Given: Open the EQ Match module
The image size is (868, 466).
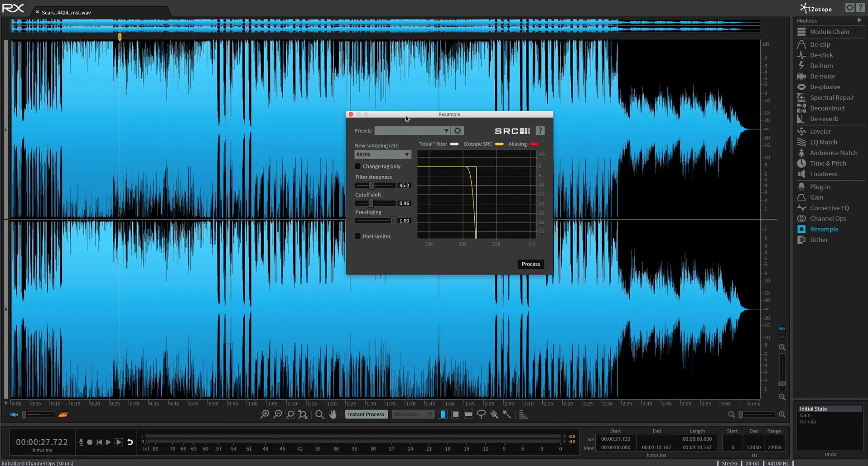Looking at the screenshot, I should [823, 142].
